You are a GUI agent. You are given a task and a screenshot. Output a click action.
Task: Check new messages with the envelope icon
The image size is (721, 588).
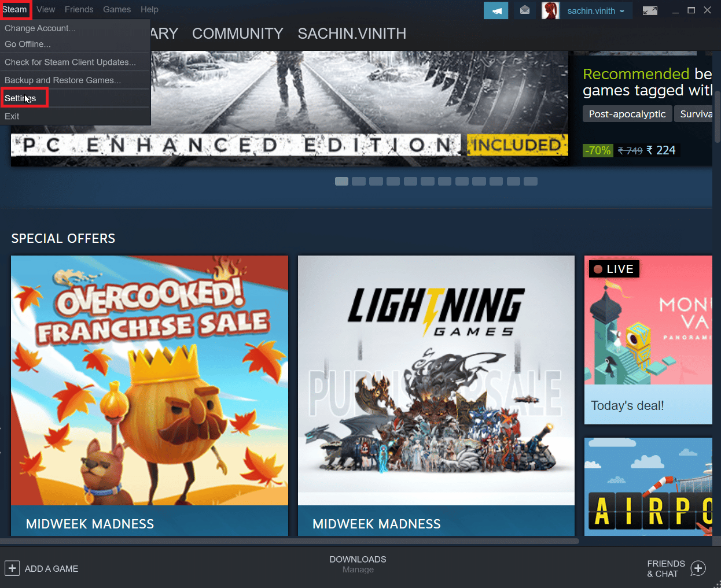click(x=524, y=10)
